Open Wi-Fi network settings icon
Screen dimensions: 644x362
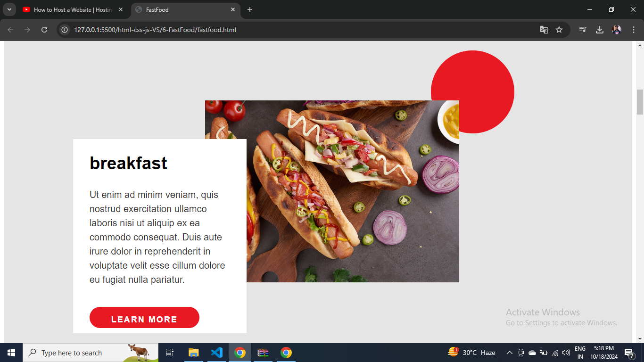pyautogui.click(x=555, y=353)
